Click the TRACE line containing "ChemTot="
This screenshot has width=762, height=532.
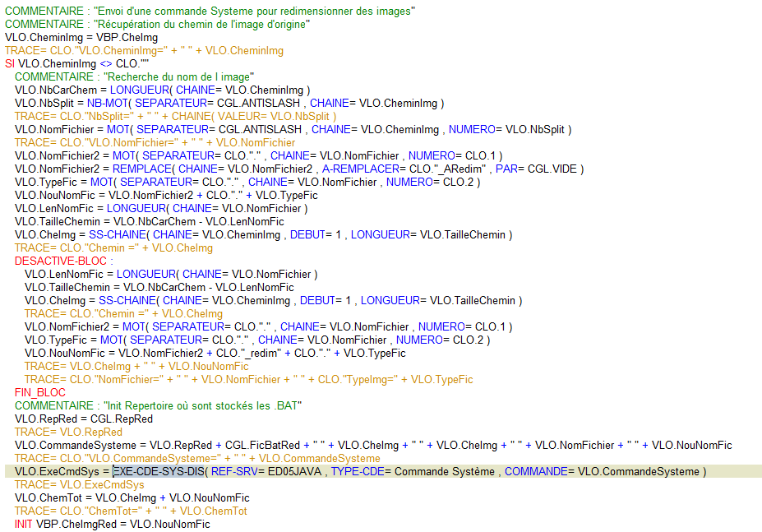point(131,511)
